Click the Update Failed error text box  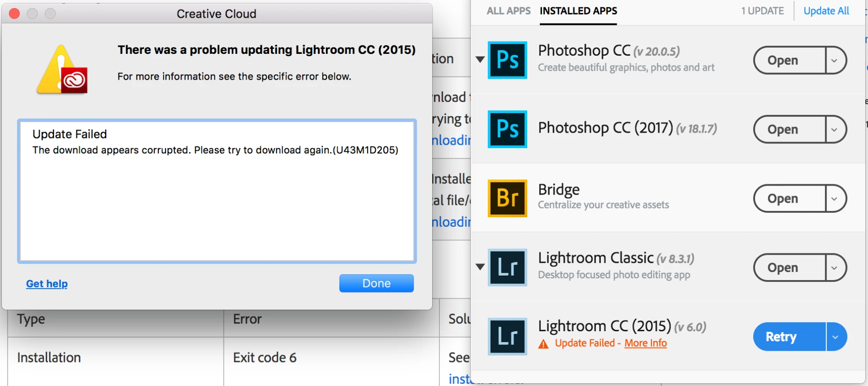217,191
